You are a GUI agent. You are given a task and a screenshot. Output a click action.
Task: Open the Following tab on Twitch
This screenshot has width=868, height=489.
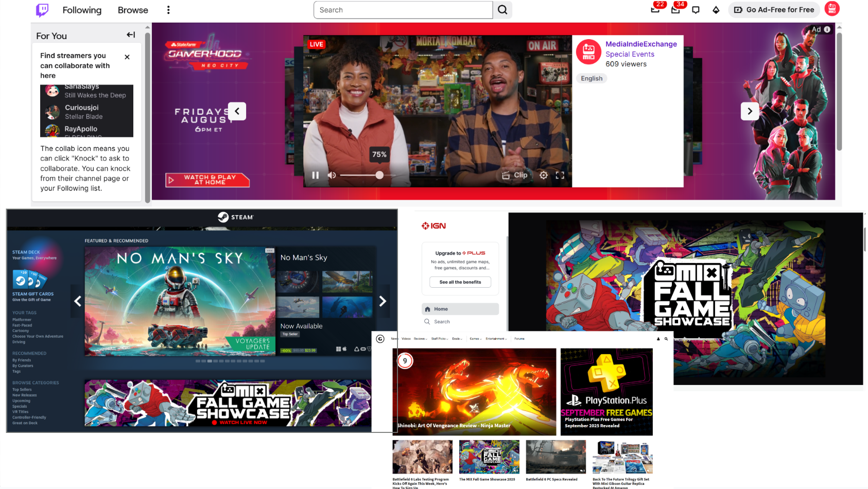[82, 10]
